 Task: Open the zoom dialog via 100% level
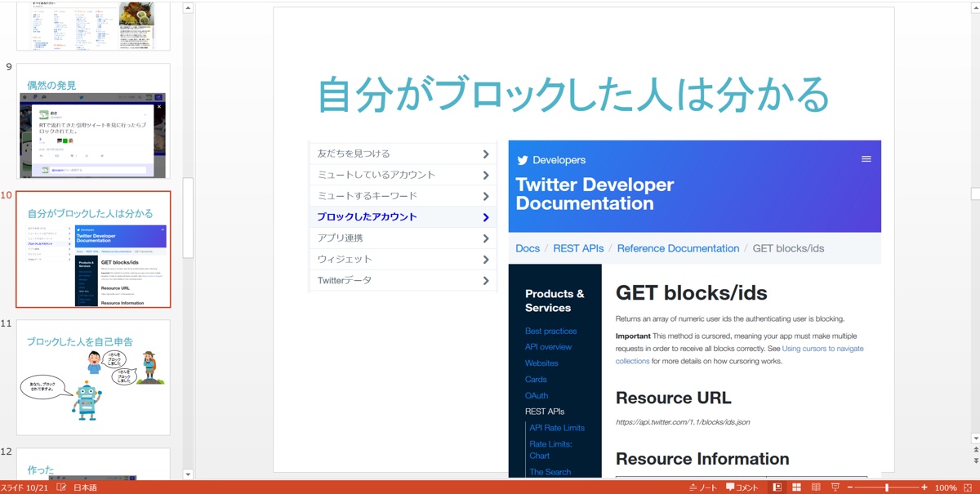pyautogui.click(x=946, y=487)
